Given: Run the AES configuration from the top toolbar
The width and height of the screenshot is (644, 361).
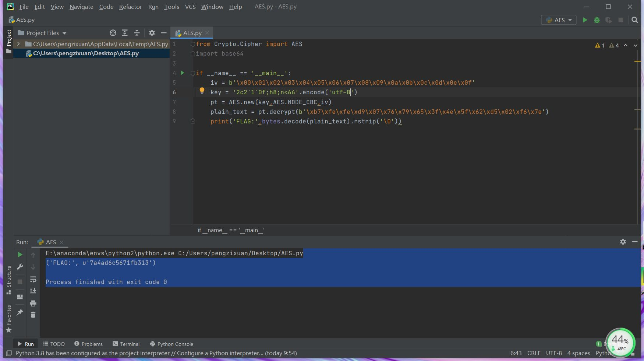Looking at the screenshot, I should tap(585, 20).
